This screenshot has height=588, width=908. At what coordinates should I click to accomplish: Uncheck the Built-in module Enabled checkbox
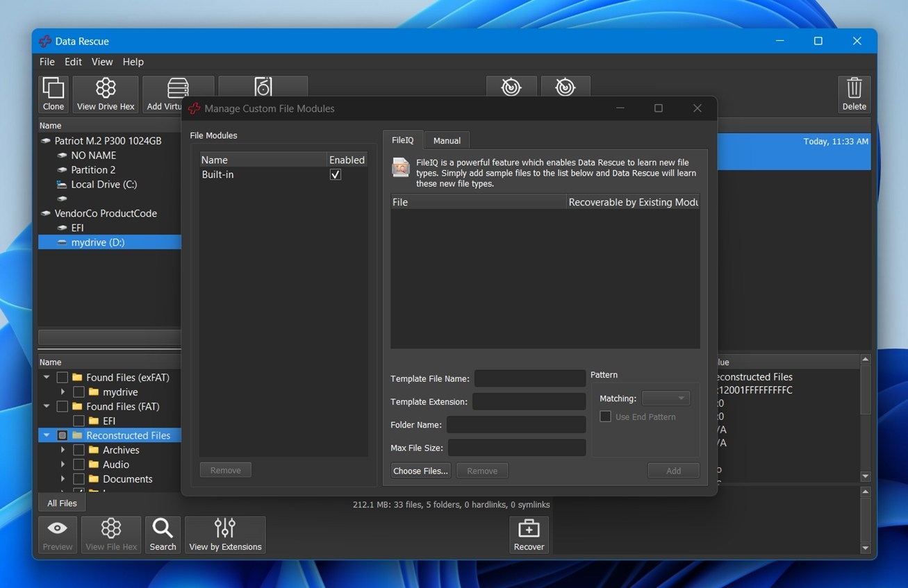pyautogui.click(x=336, y=174)
